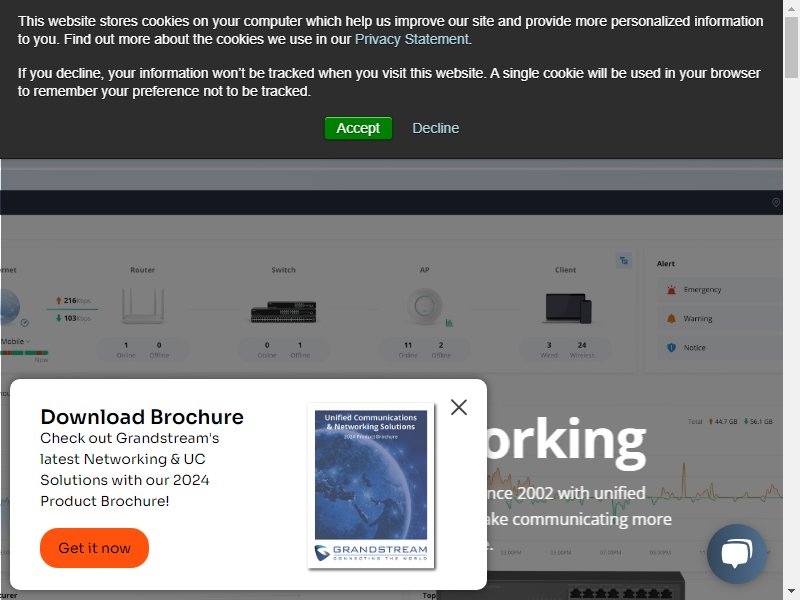Screen dimensions: 800x600
Task: Decline the cookie tracking
Action: coord(435,128)
